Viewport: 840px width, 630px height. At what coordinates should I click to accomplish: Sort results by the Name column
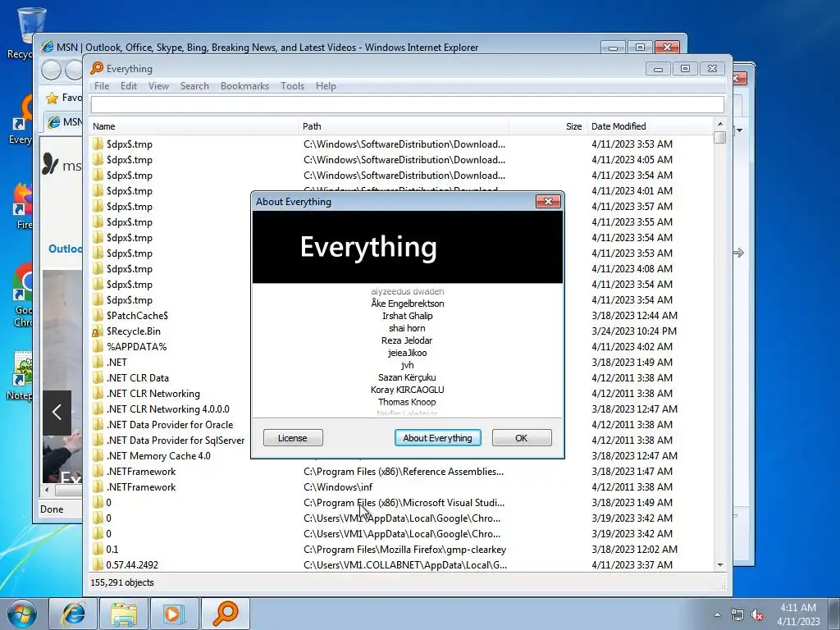pos(194,126)
